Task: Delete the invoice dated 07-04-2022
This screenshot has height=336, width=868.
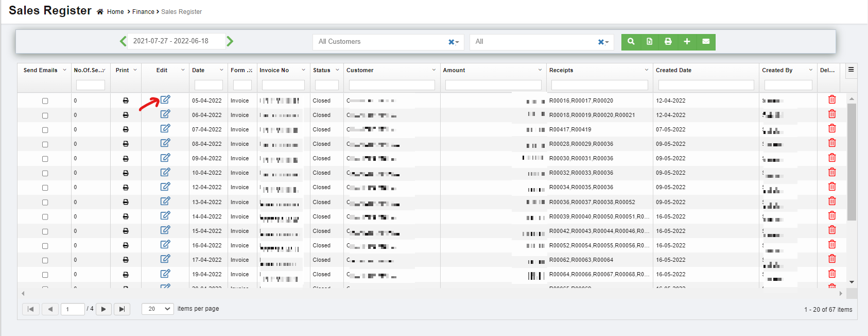Action: (x=831, y=129)
